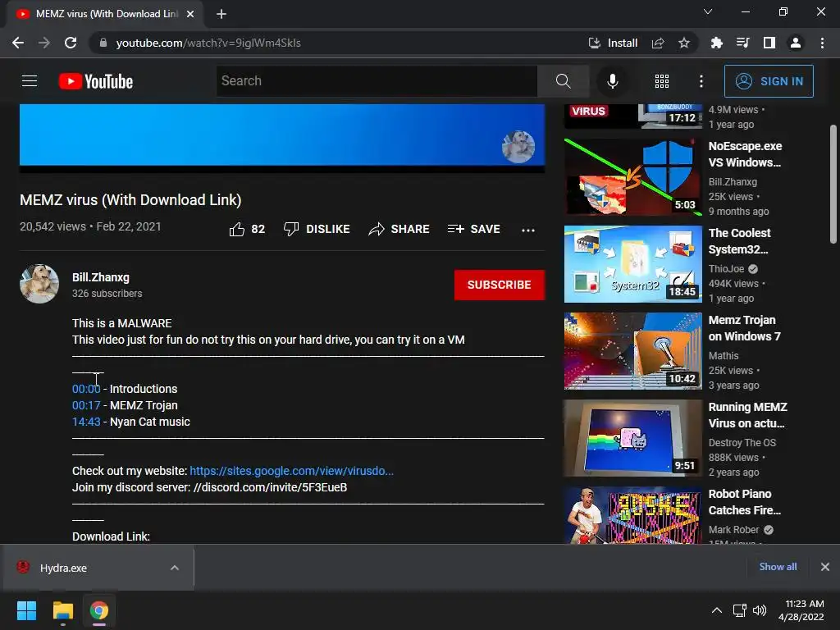Go to the YouTube home logo
840x630 pixels.
[x=96, y=81]
